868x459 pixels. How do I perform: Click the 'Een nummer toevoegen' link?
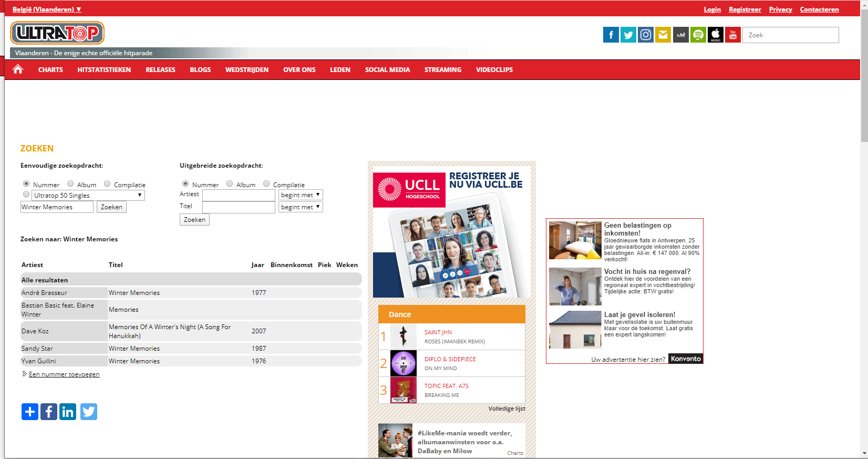coord(64,374)
